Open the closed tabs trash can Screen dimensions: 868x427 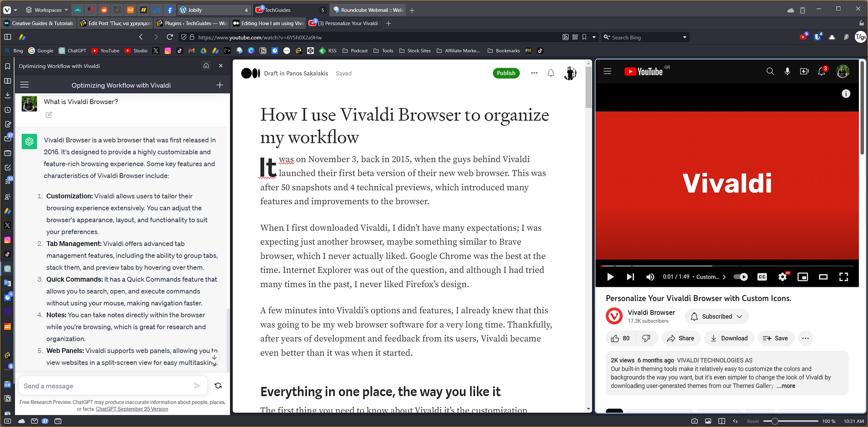(x=802, y=10)
